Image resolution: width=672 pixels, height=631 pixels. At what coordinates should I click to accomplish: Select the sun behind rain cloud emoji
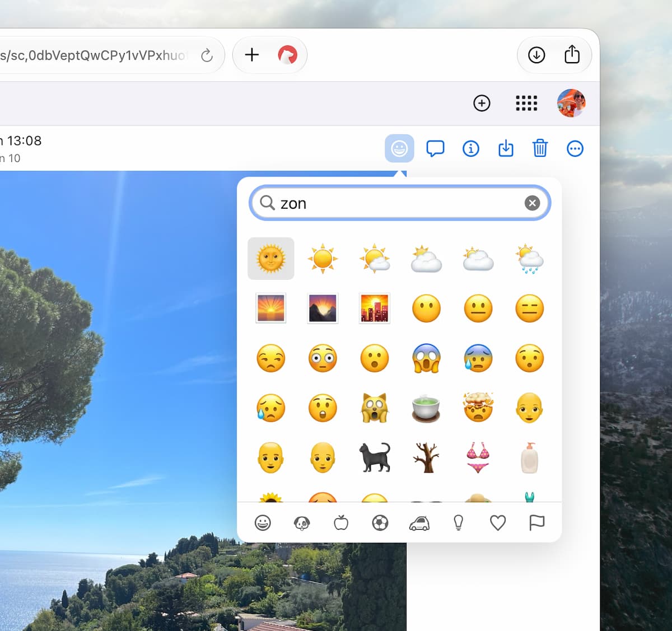[x=530, y=259]
